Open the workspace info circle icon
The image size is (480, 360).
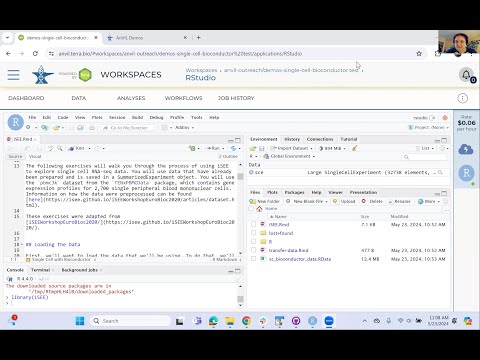tap(462, 98)
